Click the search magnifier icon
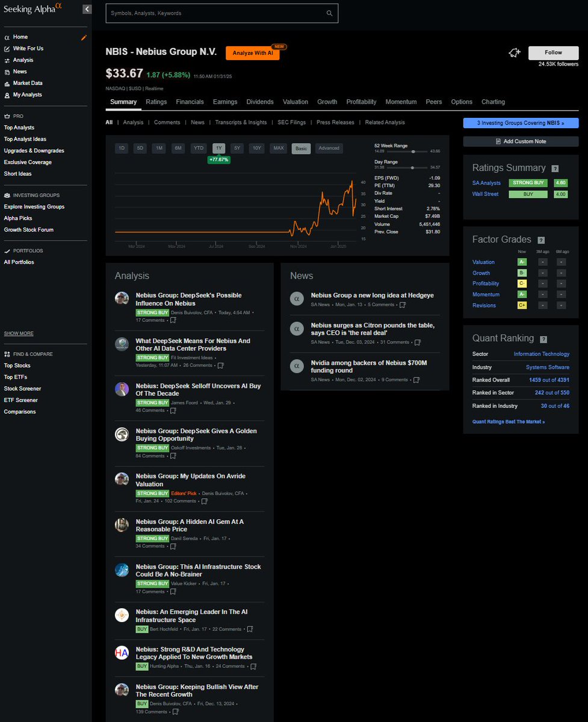The width and height of the screenshot is (588, 722). point(329,13)
